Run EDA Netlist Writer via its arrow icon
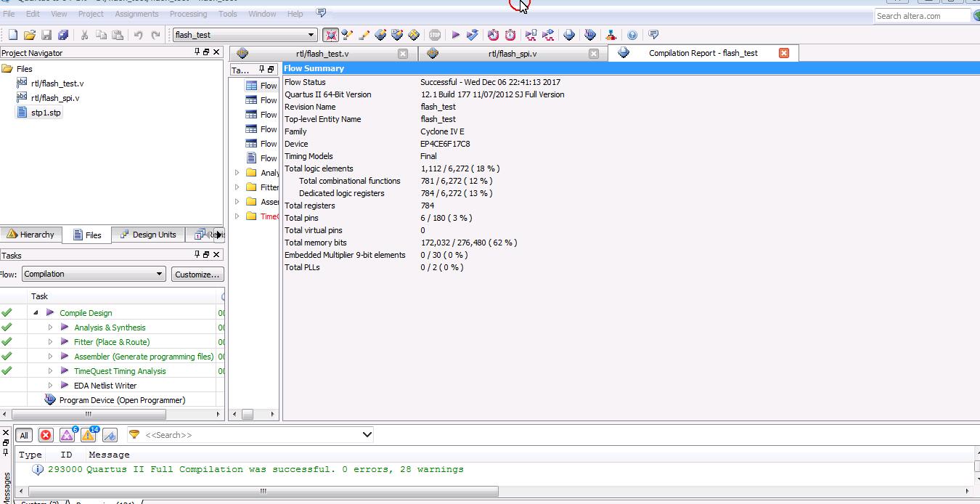This screenshot has height=504, width=980. coord(65,386)
